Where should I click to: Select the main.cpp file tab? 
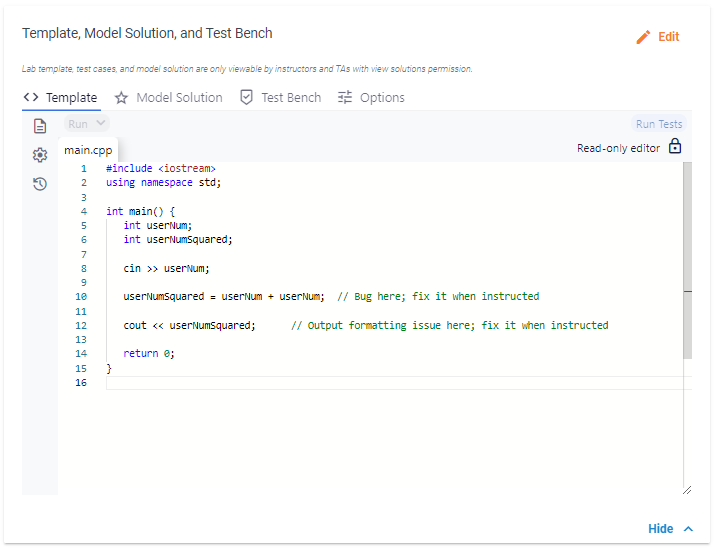[x=88, y=150]
